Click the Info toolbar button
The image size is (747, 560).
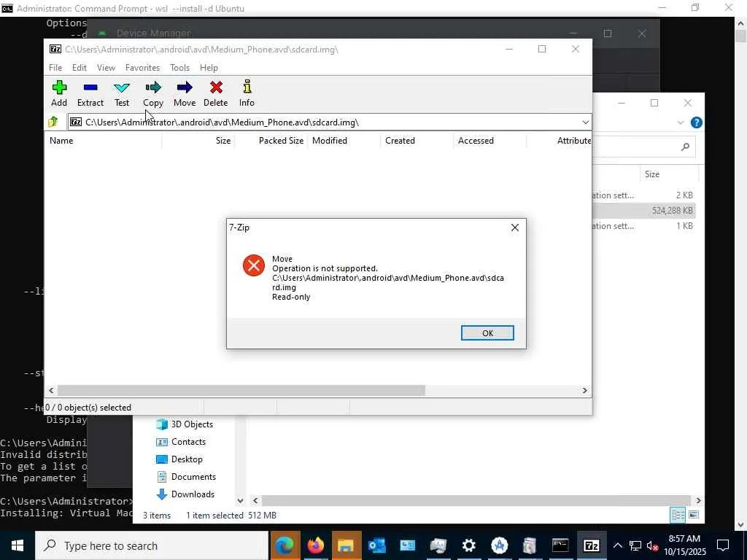pos(247,94)
